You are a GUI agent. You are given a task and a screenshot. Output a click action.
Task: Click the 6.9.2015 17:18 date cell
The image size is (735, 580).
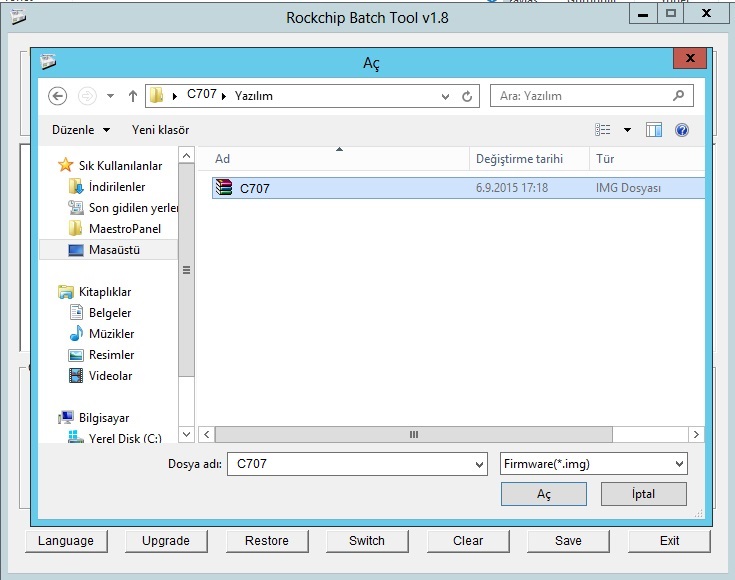[512, 188]
